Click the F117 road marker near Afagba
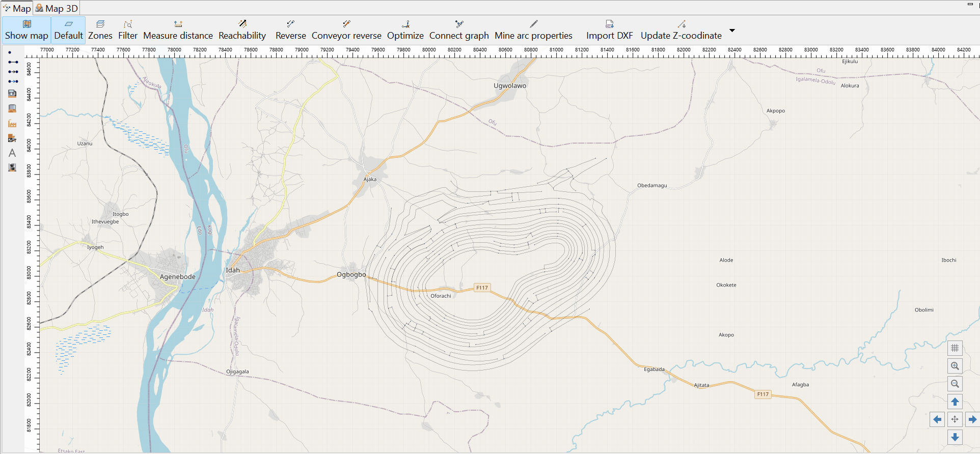 point(763,394)
